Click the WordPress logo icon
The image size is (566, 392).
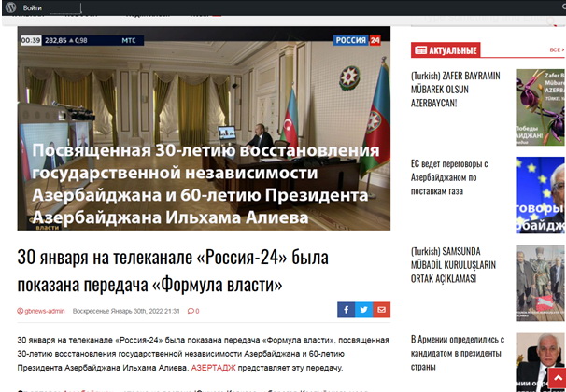11,7
